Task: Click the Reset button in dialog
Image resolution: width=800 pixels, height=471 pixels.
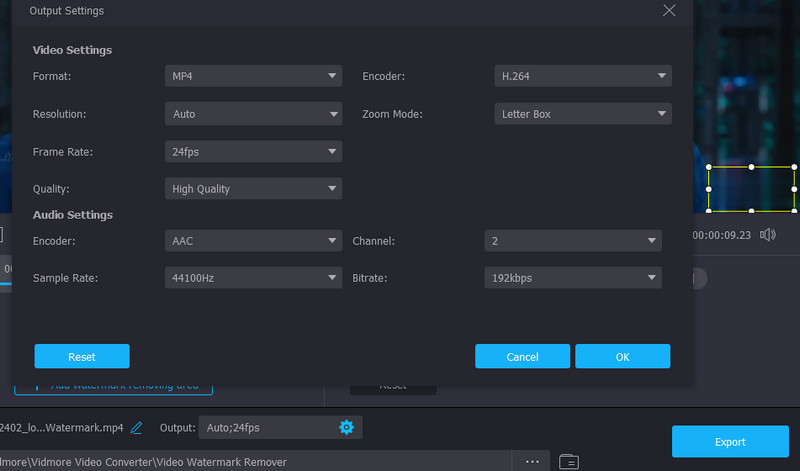Action: tap(82, 356)
